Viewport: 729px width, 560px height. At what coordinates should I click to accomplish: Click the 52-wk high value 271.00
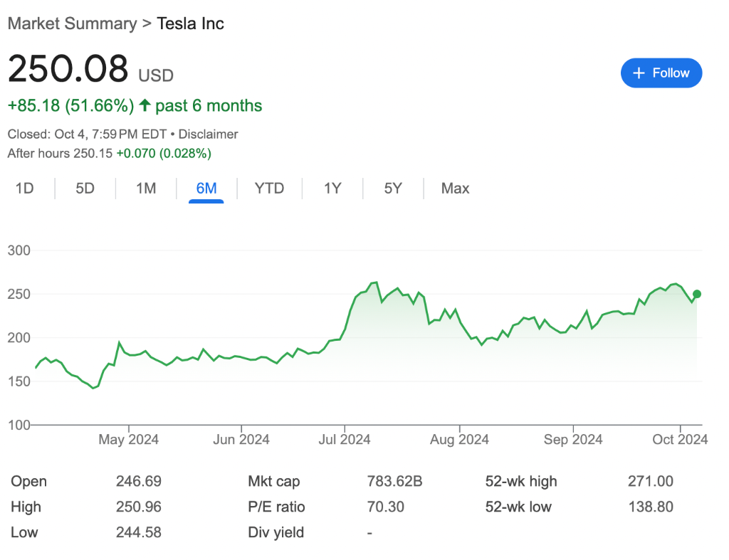pos(650,482)
